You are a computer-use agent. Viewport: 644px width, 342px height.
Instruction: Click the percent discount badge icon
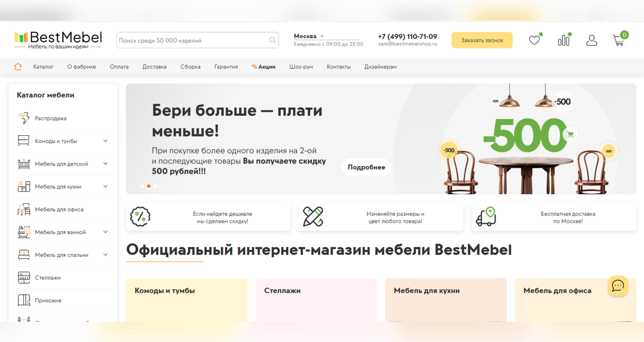pyautogui.click(x=140, y=217)
